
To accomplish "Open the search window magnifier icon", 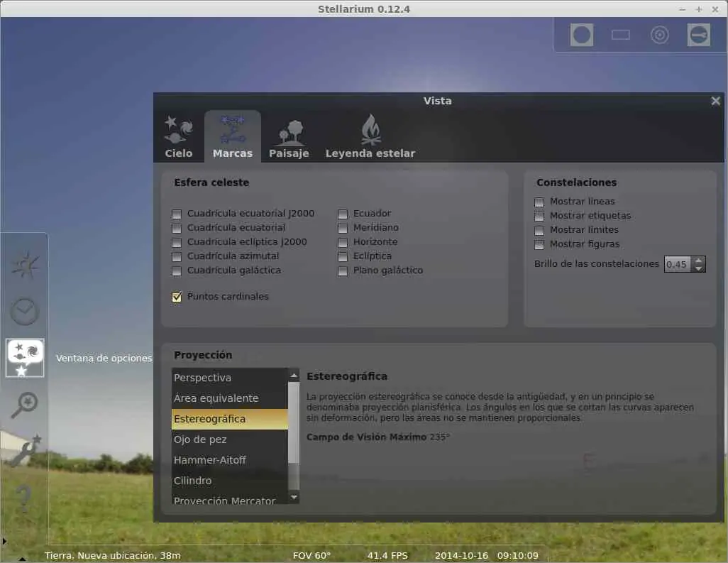I will point(25,405).
